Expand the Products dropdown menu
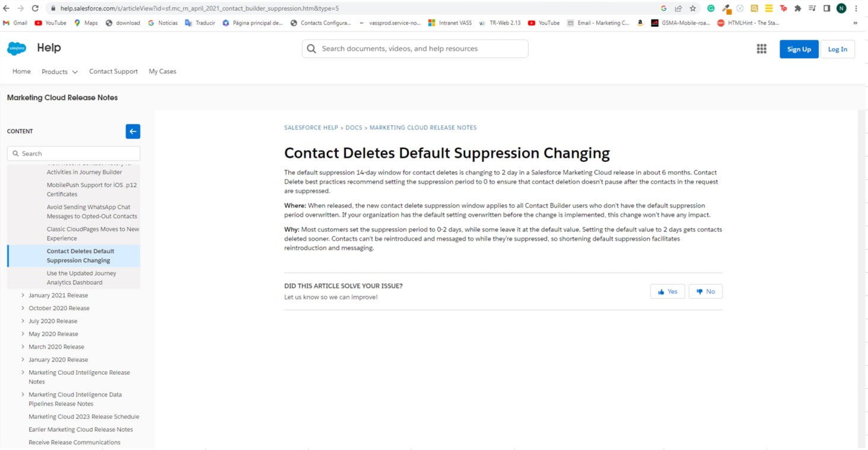This screenshot has height=450, width=868. [x=59, y=72]
